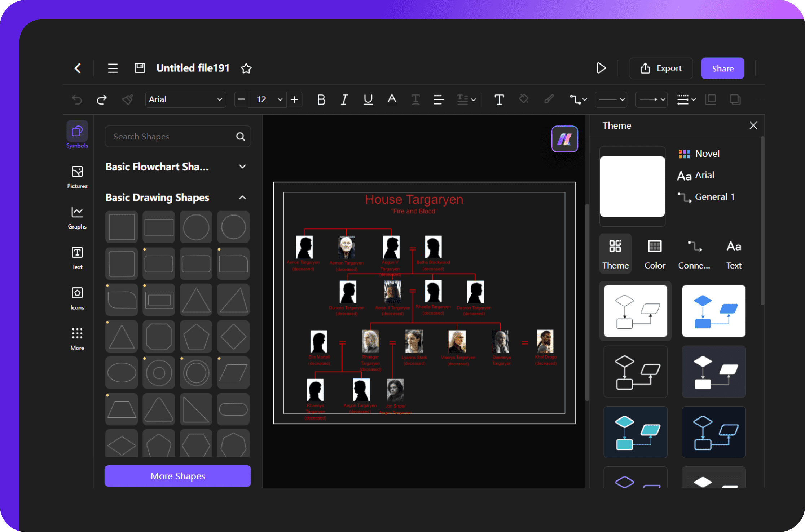Click the Export button

(x=661, y=68)
